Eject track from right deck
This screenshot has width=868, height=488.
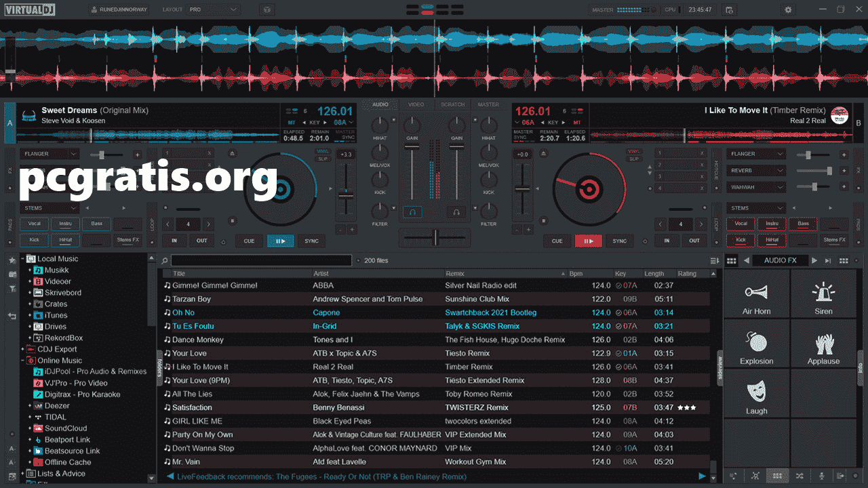pyautogui.click(x=543, y=155)
